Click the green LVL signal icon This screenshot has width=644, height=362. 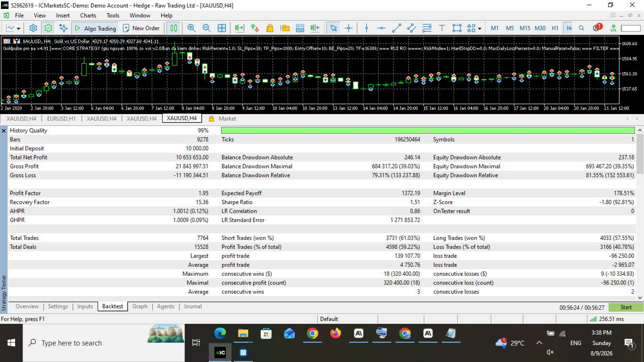coord(613,28)
